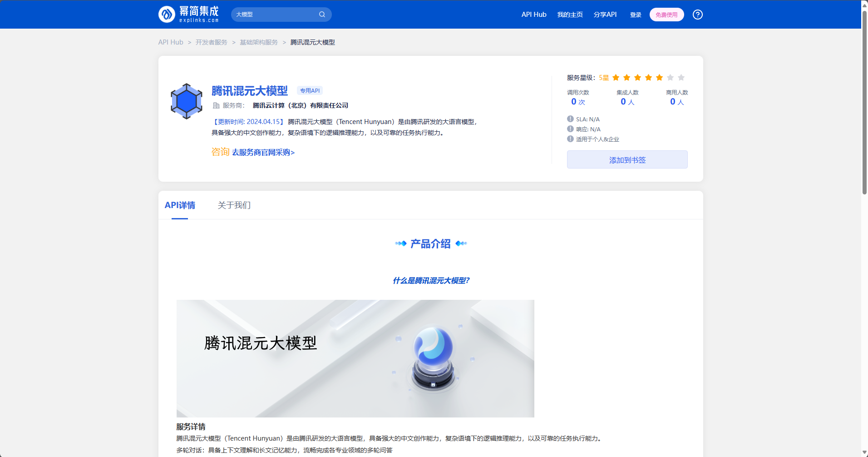Click 腾讯云计算（北京）有限责任公司 provider name
The height and width of the screenshot is (457, 868).
click(301, 105)
